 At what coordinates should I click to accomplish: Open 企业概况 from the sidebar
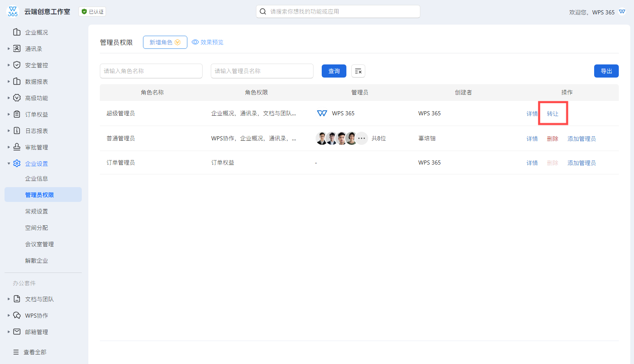point(36,32)
